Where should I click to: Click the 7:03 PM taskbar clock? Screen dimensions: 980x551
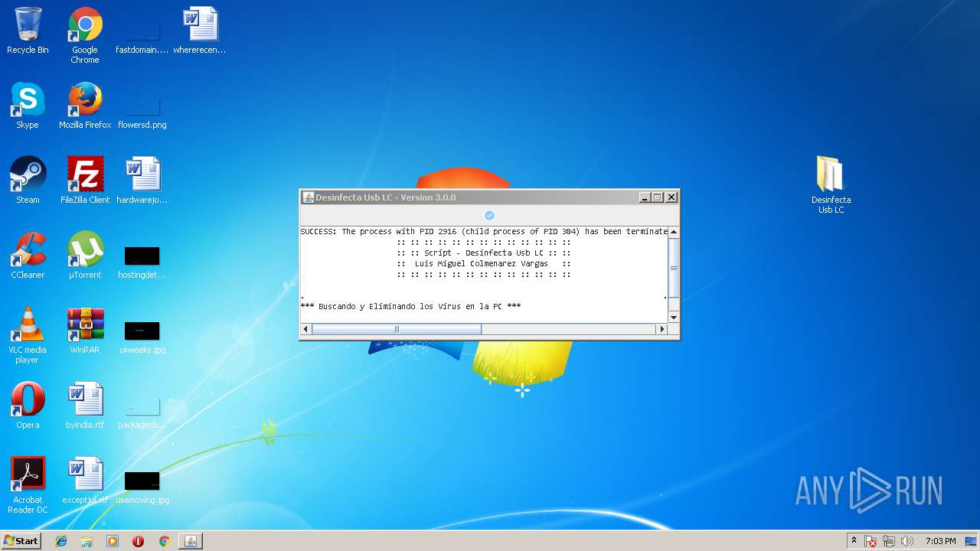940,541
